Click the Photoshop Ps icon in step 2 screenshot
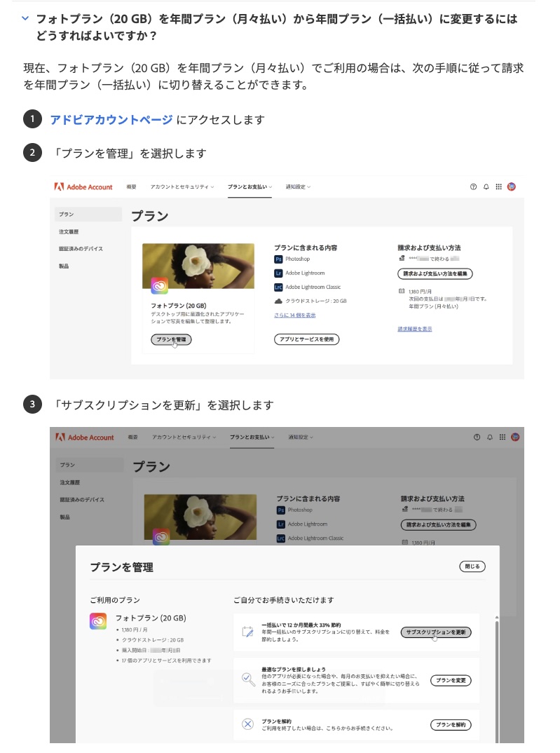This screenshot has width=560, height=753. click(x=278, y=259)
